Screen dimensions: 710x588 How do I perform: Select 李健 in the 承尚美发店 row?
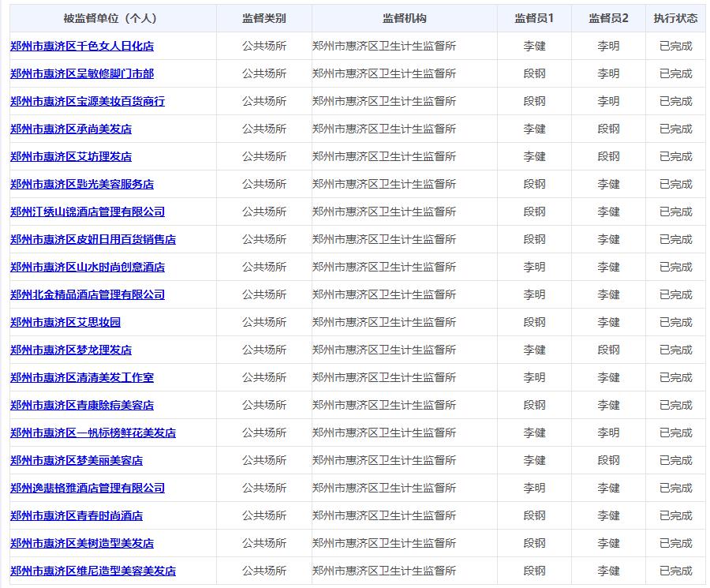(x=534, y=129)
